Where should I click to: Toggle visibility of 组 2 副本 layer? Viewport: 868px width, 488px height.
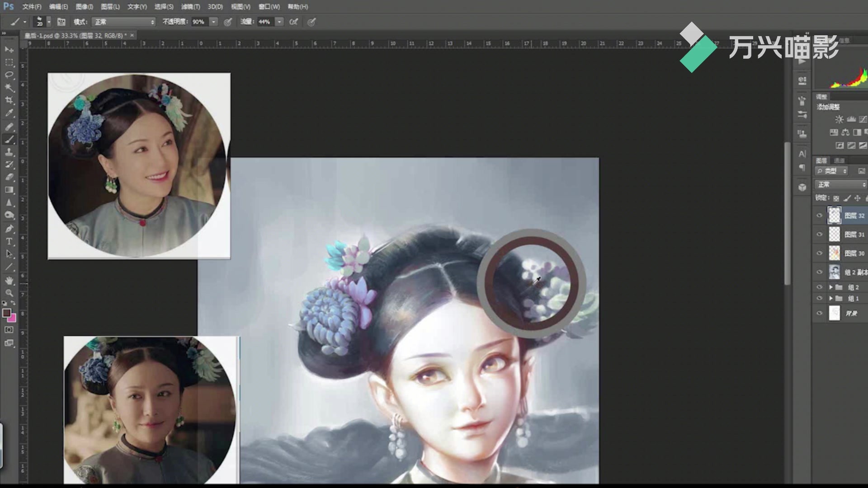pyautogui.click(x=819, y=272)
